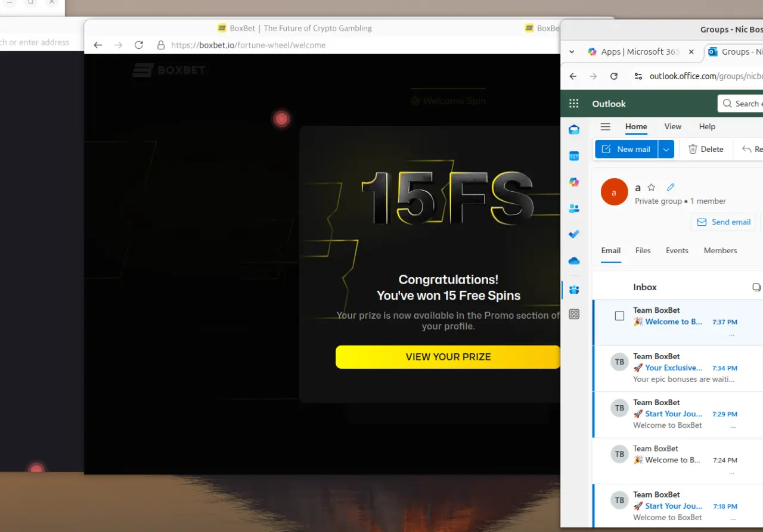Select the TB avatar on the 7:18 PM email
This screenshot has width=763, height=532.
pos(620,500)
